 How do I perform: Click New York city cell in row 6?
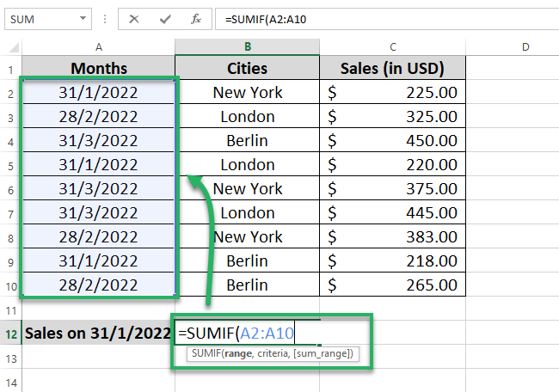[x=248, y=188]
